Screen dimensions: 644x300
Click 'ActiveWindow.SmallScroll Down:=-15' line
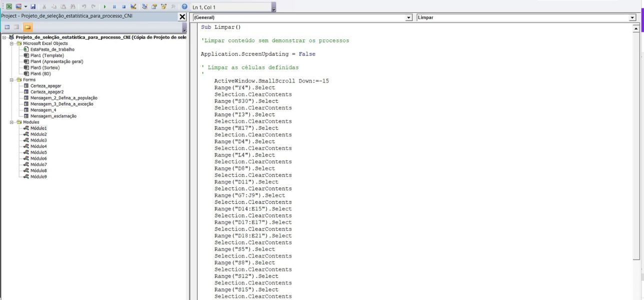[x=271, y=81]
